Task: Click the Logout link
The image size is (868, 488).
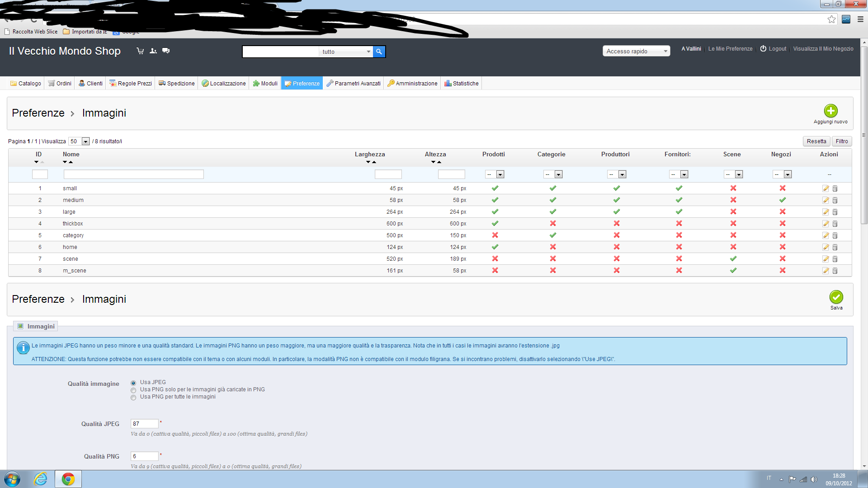Action: coord(777,49)
